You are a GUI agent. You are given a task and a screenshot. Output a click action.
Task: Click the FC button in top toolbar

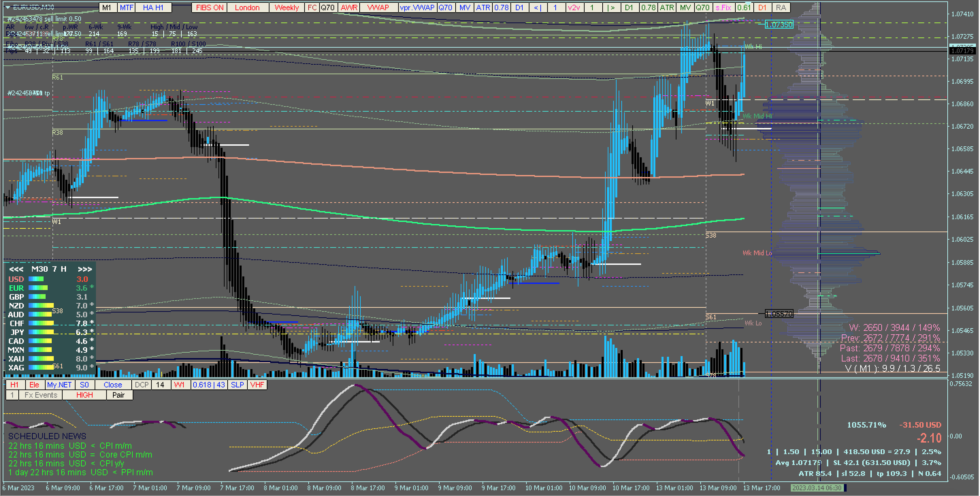(312, 7)
